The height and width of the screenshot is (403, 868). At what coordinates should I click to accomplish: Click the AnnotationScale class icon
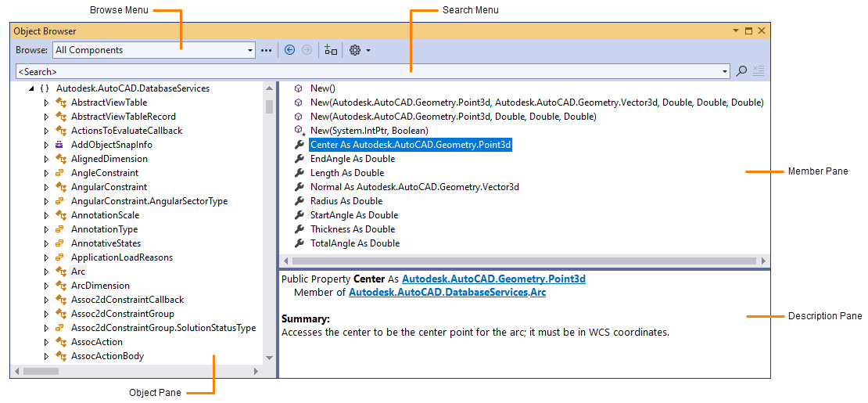60,215
